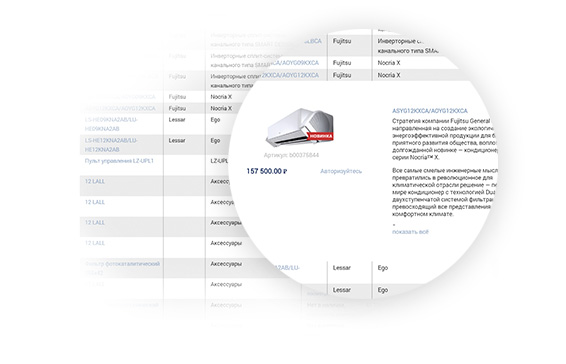Viewport: 566px width, 364px height.
Task: Click the third 12 LALL item link
Action: click(x=95, y=222)
